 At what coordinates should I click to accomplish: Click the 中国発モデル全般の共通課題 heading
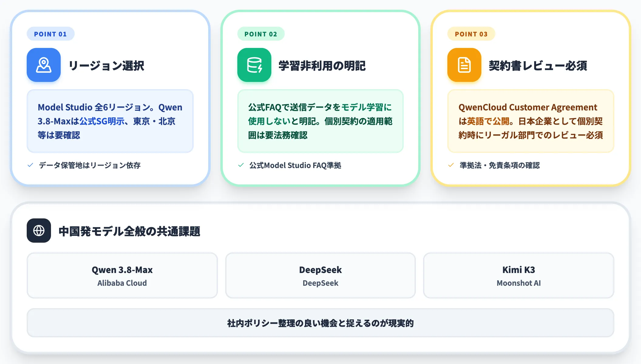[129, 231]
